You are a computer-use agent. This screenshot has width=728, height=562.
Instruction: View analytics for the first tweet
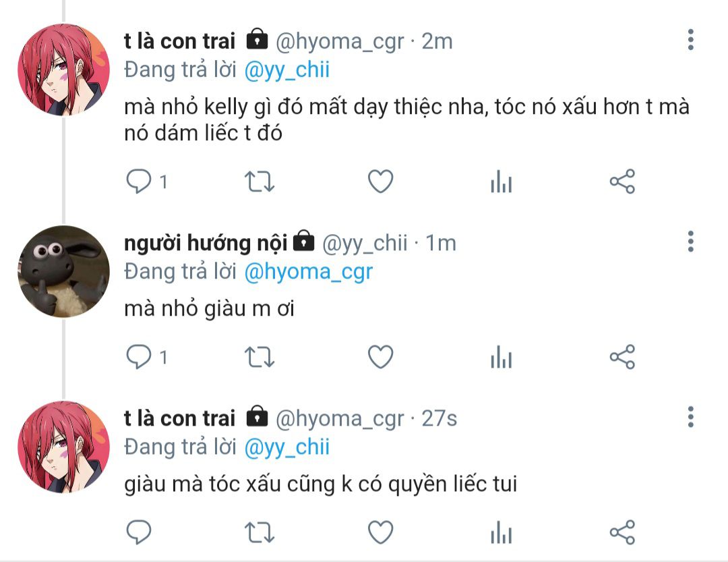point(502,181)
